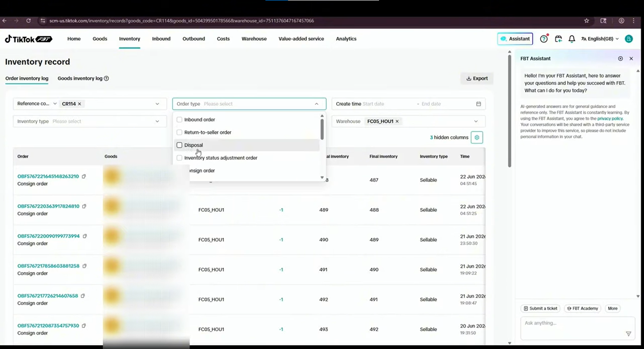The height and width of the screenshot is (349, 644).
Task: Click the help icon beside Goods inventory log
Action: click(x=106, y=78)
